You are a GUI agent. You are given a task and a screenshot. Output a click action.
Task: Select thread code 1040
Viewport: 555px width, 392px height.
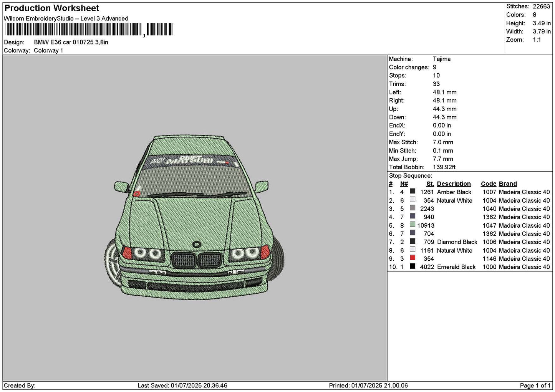[x=489, y=209]
